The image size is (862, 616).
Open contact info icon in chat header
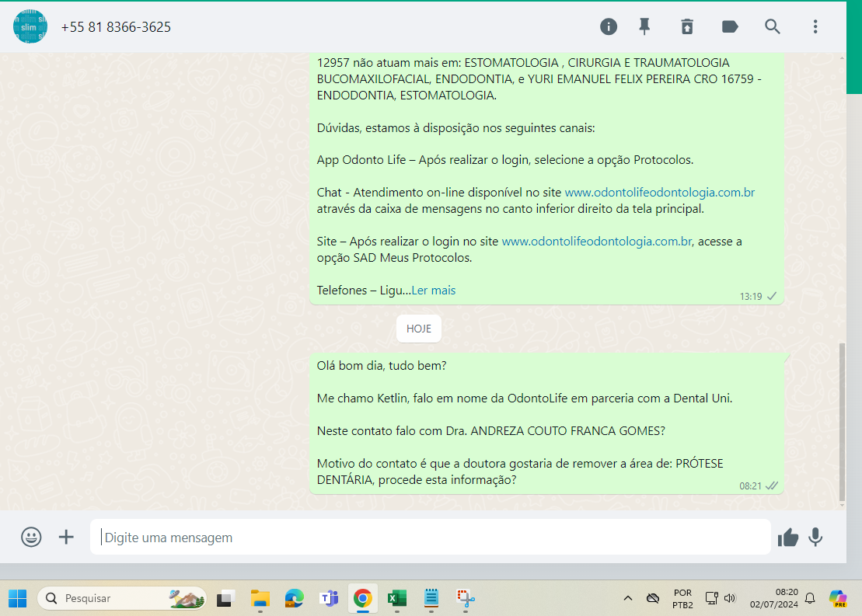[x=608, y=26]
